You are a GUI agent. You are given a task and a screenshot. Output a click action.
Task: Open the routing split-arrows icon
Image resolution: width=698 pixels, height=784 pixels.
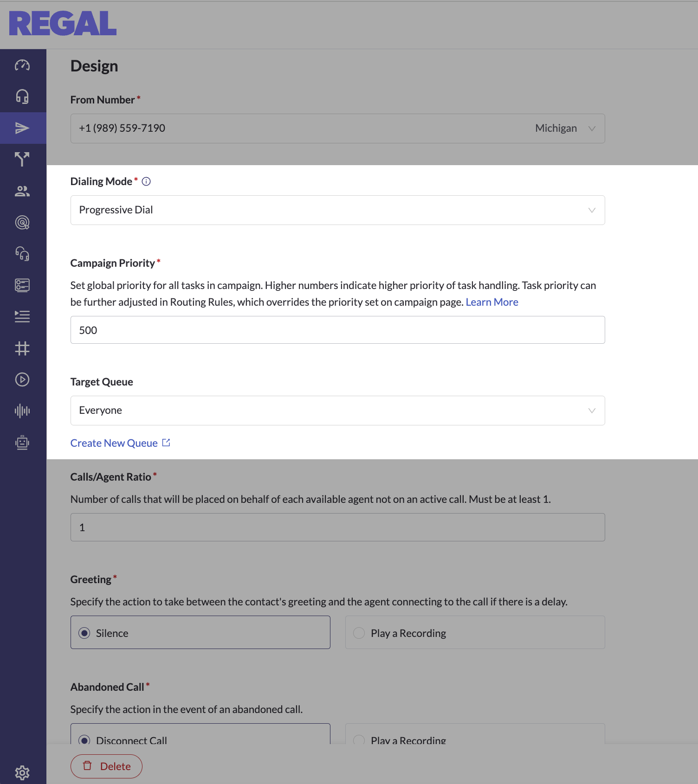[x=22, y=160]
